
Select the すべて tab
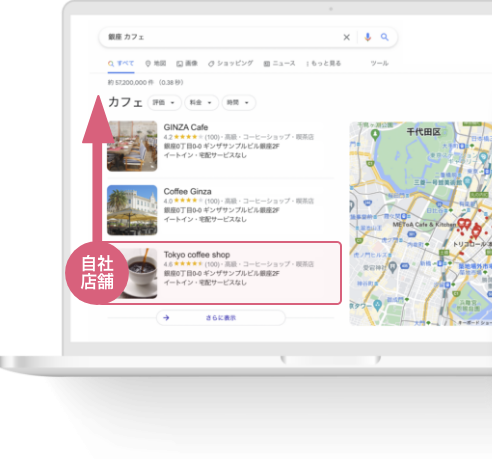click(x=121, y=63)
